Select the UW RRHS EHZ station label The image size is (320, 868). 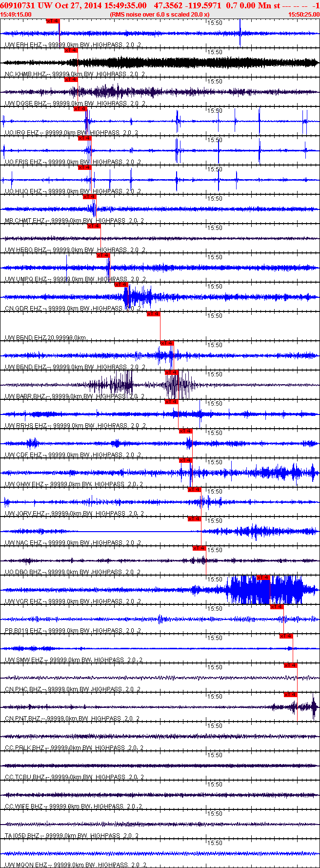coord(75,426)
